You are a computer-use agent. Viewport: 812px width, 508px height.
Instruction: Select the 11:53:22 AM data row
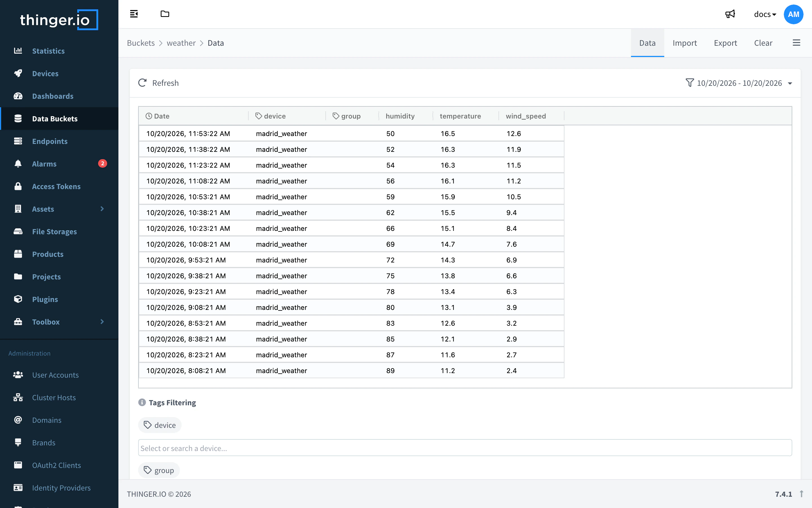pos(351,133)
